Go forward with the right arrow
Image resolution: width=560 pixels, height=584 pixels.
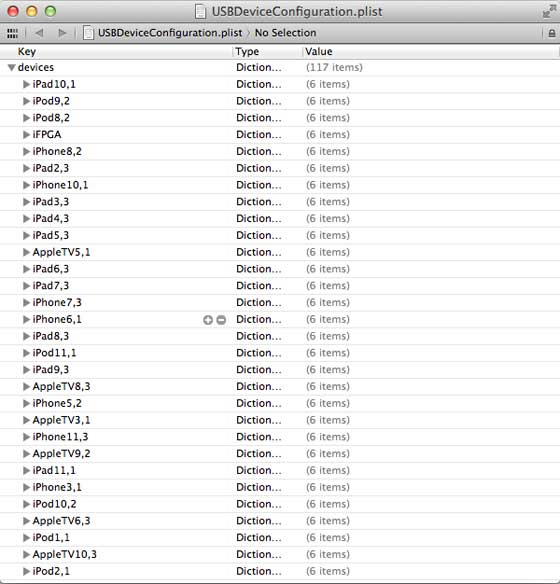pos(62,33)
